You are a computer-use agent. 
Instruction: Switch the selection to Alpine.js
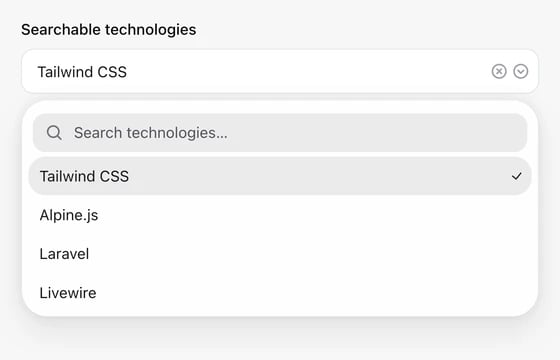(x=280, y=215)
